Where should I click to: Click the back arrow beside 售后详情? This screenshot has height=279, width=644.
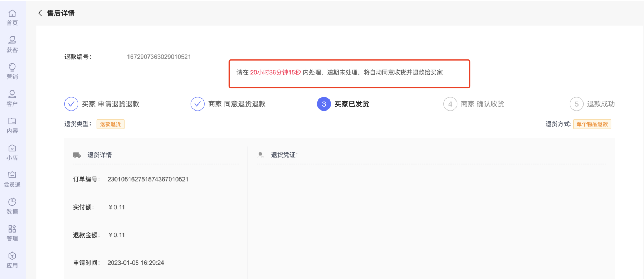click(40, 13)
